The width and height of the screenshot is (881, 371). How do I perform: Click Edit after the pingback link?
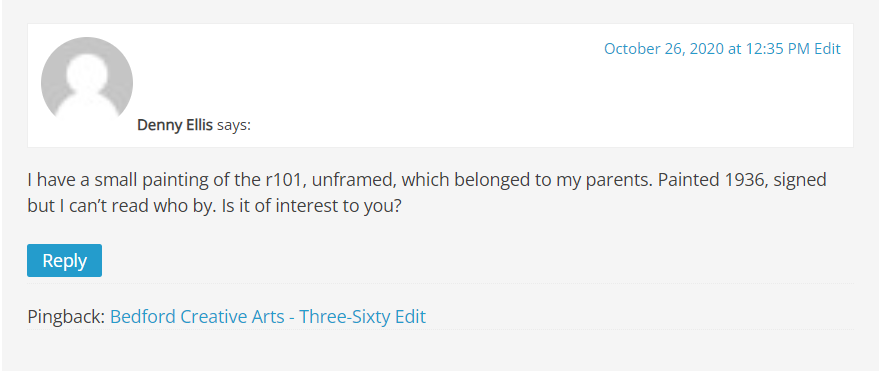pos(411,317)
